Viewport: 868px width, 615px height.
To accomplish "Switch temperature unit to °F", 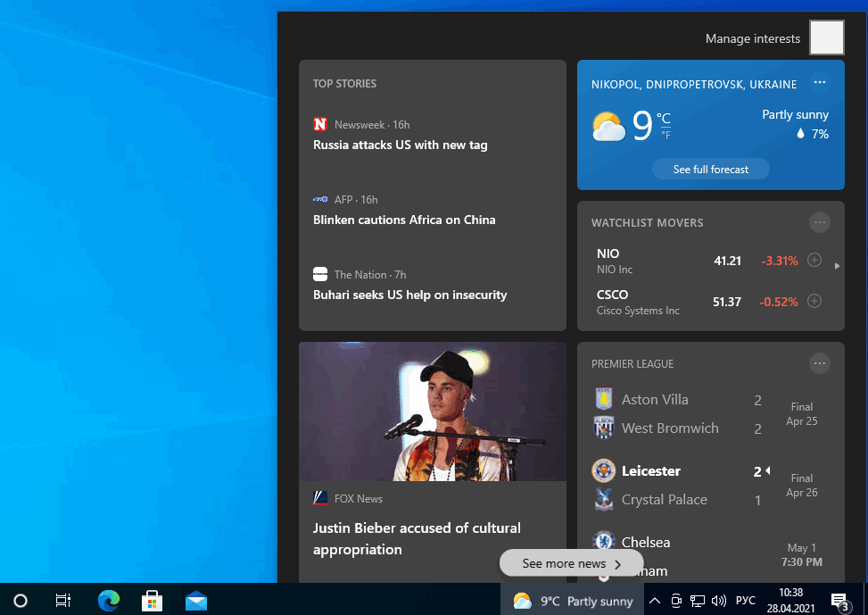I will coord(665,135).
